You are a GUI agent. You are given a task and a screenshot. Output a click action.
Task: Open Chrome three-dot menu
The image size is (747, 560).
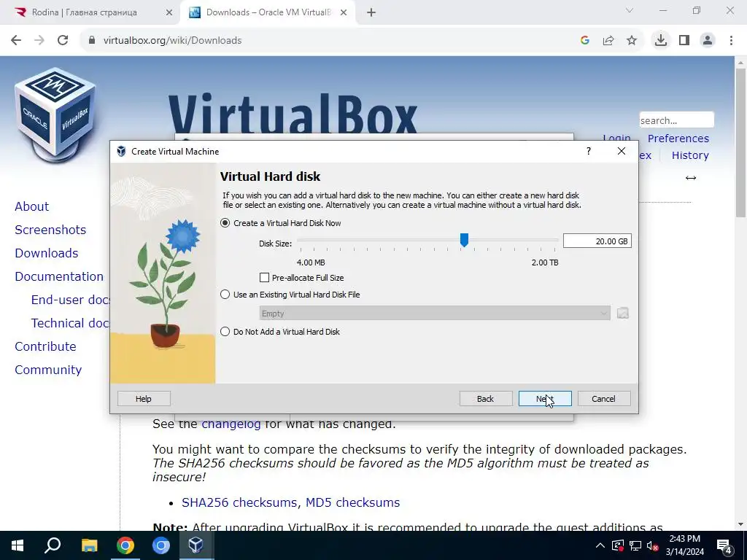tap(731, 41)
